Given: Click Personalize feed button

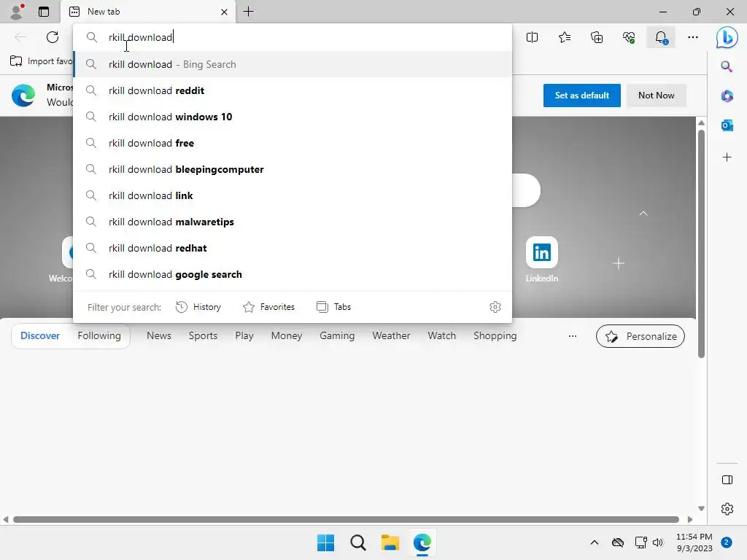Looking at the screenshot, I should 640,336.
